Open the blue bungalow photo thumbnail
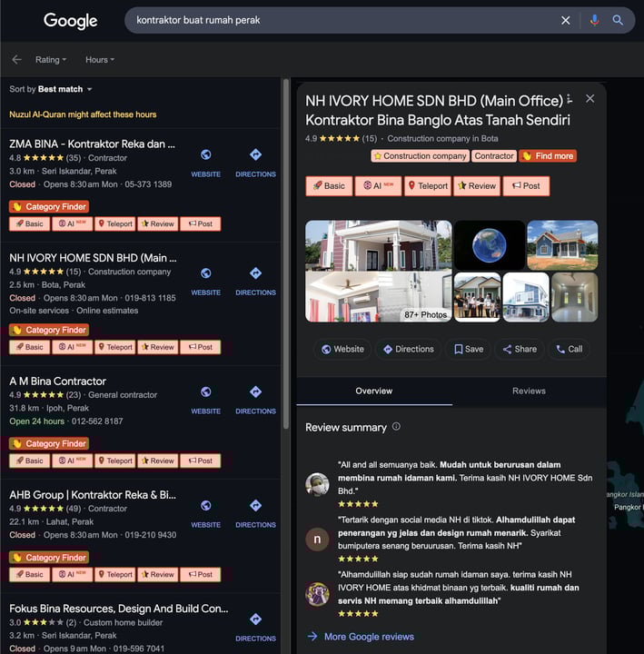 [562, 245]
